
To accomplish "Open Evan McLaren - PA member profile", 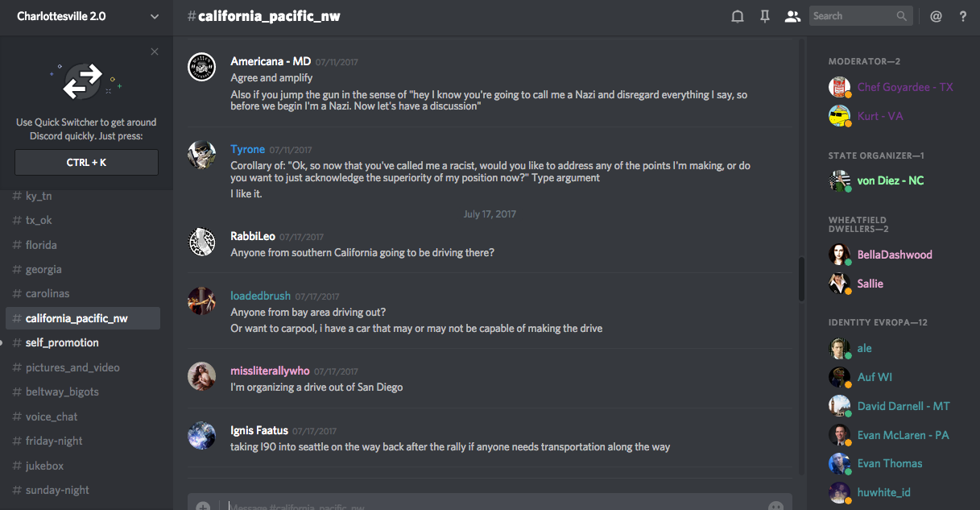I will (903, 435).
